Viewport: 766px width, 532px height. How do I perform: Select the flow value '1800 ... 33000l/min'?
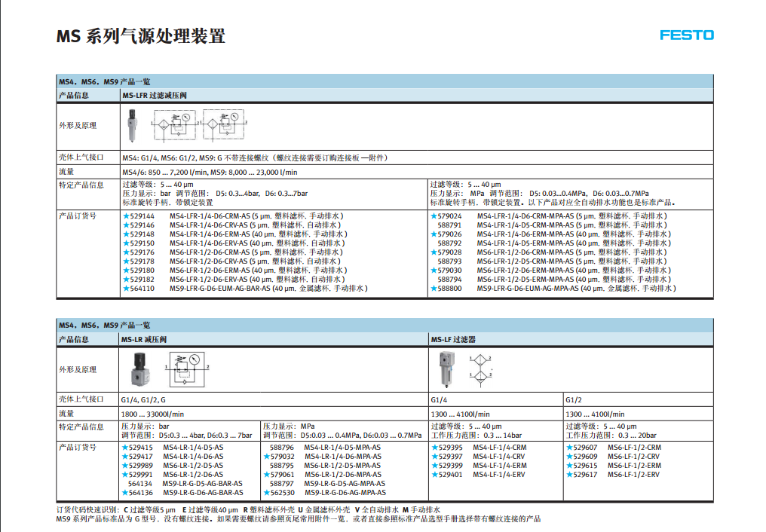click(152, 414)
